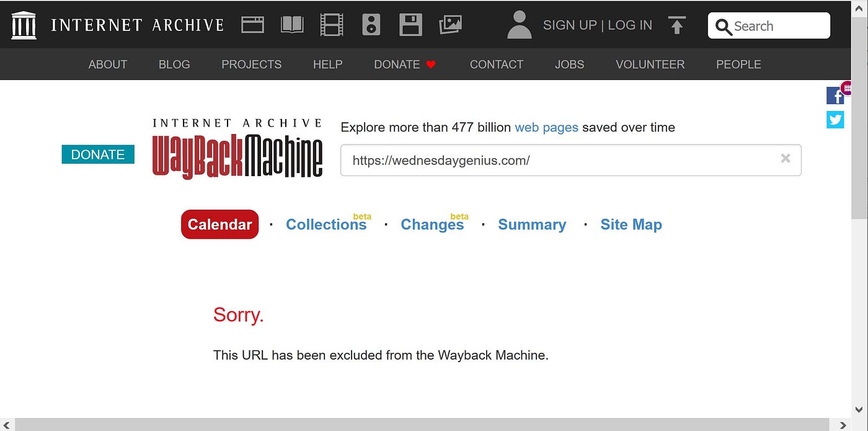Focus the top Search box
Screen dimensions: 868x431
click(769, 26)
